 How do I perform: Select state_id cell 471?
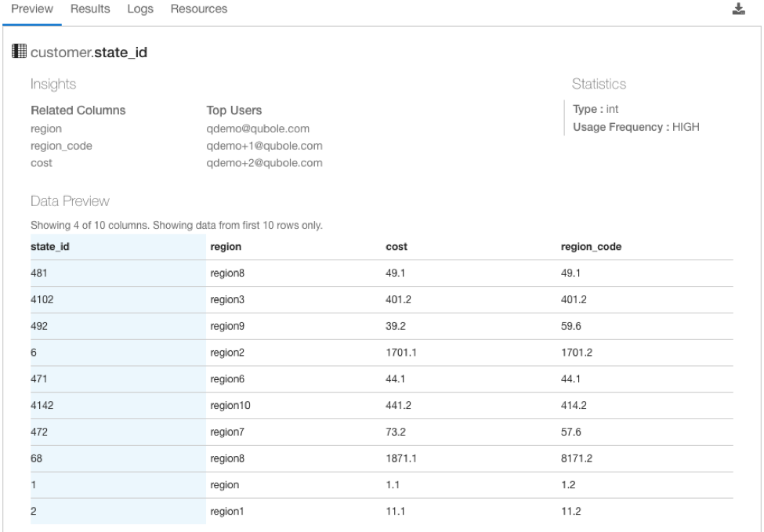point(39,378)
